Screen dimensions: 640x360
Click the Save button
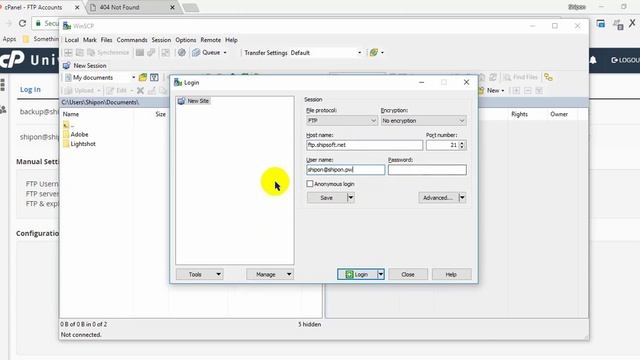tap(327, 198)
